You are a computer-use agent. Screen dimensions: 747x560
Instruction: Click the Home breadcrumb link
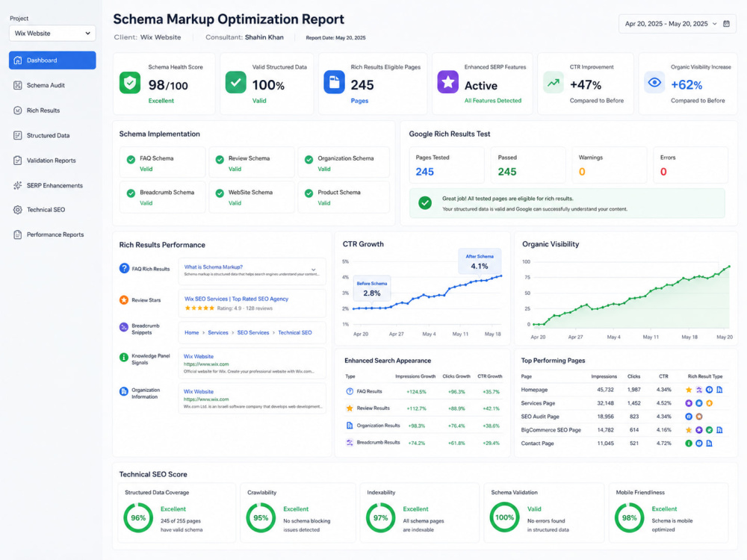(x=191, y=333)
